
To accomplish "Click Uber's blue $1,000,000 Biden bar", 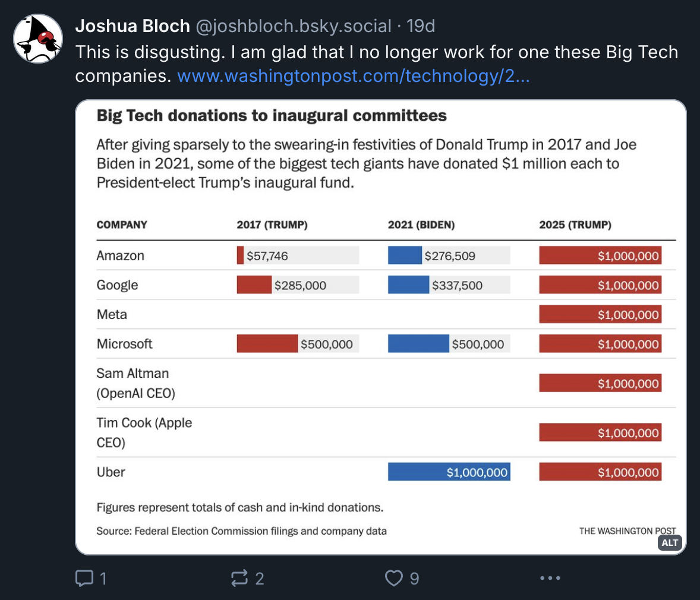I will (449, 472).
